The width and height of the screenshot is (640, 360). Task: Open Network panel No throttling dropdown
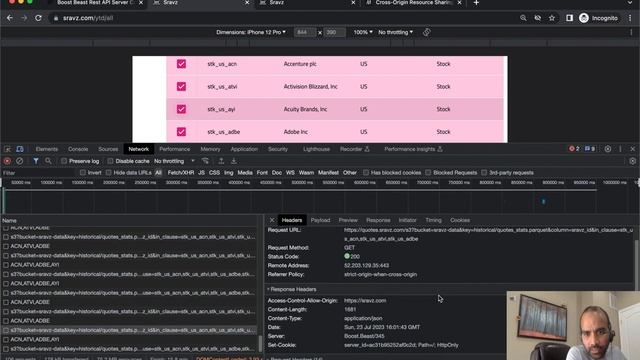pyautogui.click(x=174, y=161)
